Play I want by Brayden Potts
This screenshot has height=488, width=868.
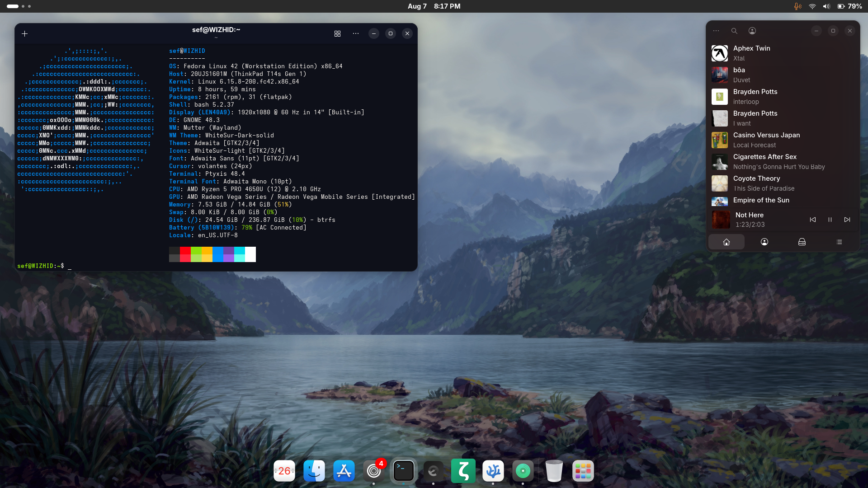pyautogui.click(x=783, y=118)
